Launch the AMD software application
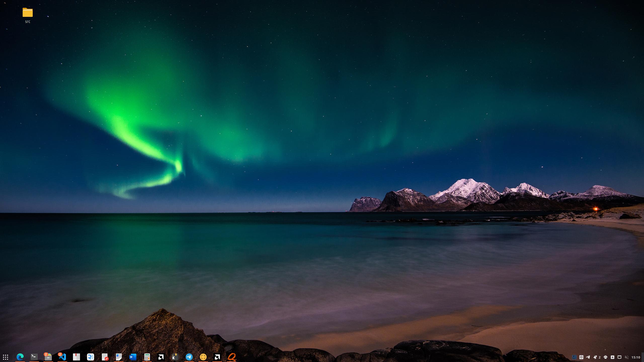Screen dimensions: 644x362 tap(160, 357)
